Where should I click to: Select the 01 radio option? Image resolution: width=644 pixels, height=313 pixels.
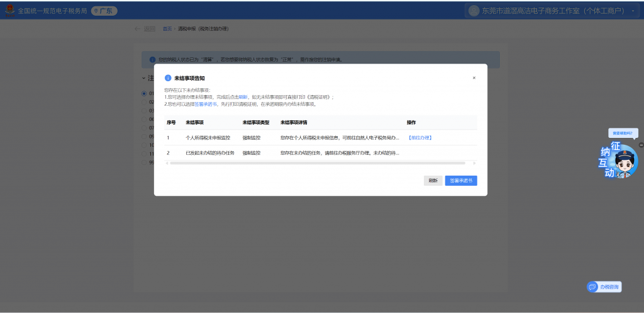coord(144,94)
